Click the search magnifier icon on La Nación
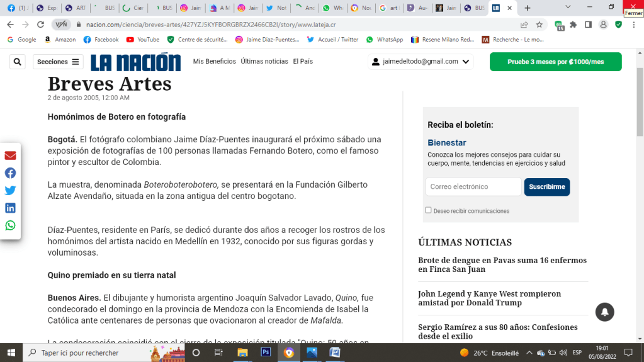This screenshot has height=362, width=644. point(18,62)
